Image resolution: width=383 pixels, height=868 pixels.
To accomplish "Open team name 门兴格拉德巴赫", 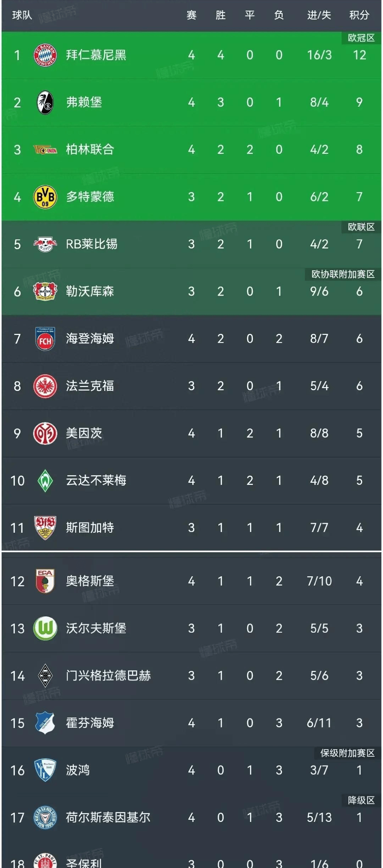I will tap(108, 676).
